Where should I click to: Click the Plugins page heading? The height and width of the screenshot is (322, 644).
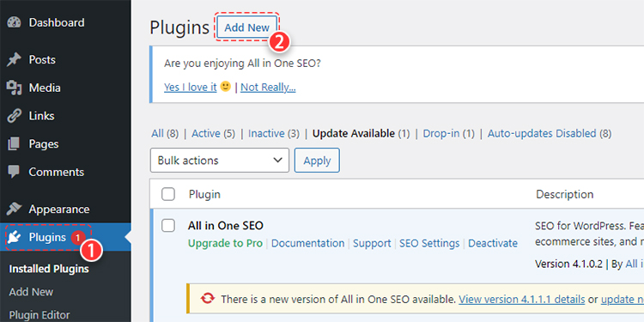[179, 27]
